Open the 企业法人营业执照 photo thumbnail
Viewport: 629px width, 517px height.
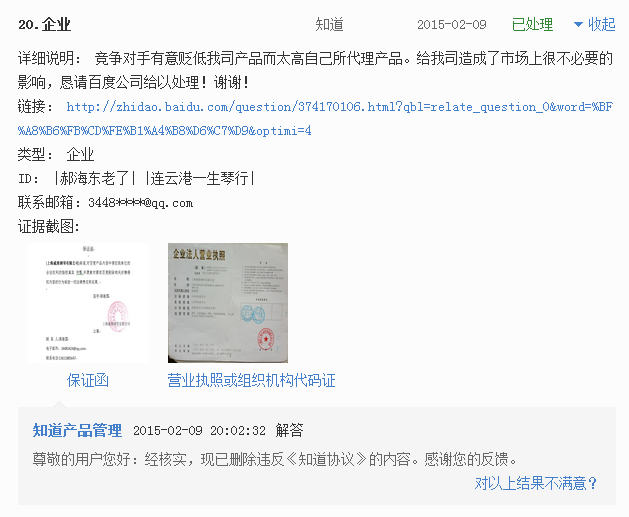click(228, 303)
